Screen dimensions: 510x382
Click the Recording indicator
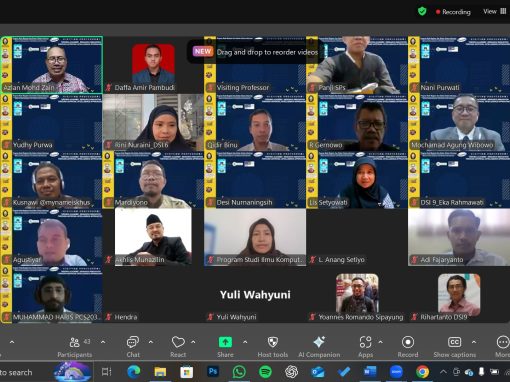(x=453, y=12)
